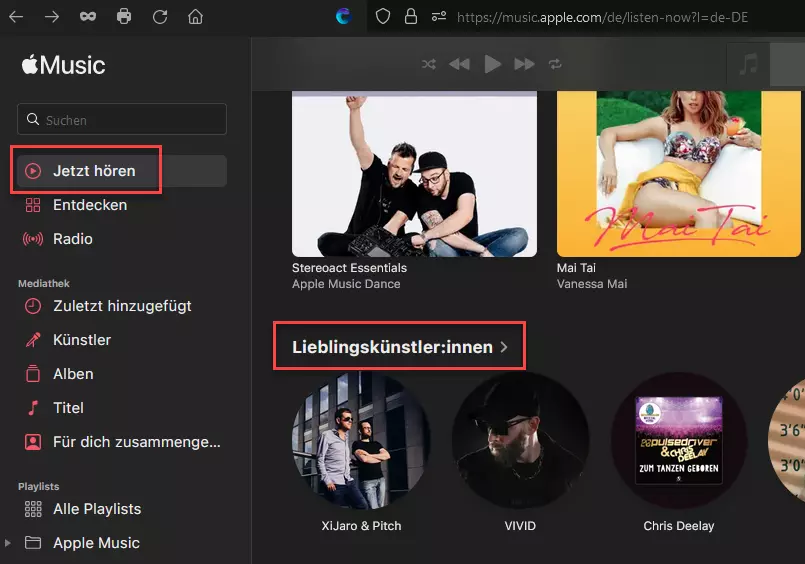Viewport: 805px width, 564px height.
Task: Click the music.apple.com address bar
Action: [x=602, y=17]
